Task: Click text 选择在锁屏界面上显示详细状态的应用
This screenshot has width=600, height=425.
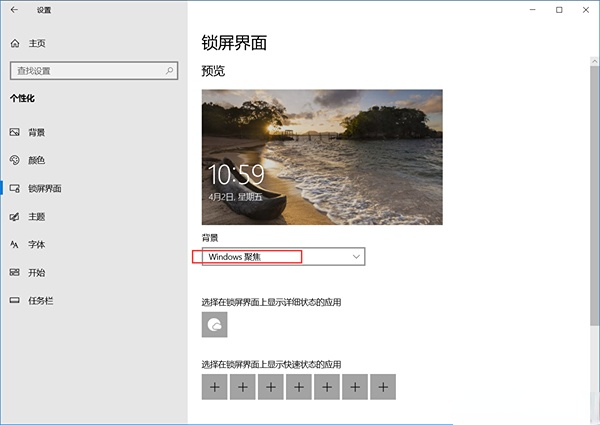Action: pos(271,302)
